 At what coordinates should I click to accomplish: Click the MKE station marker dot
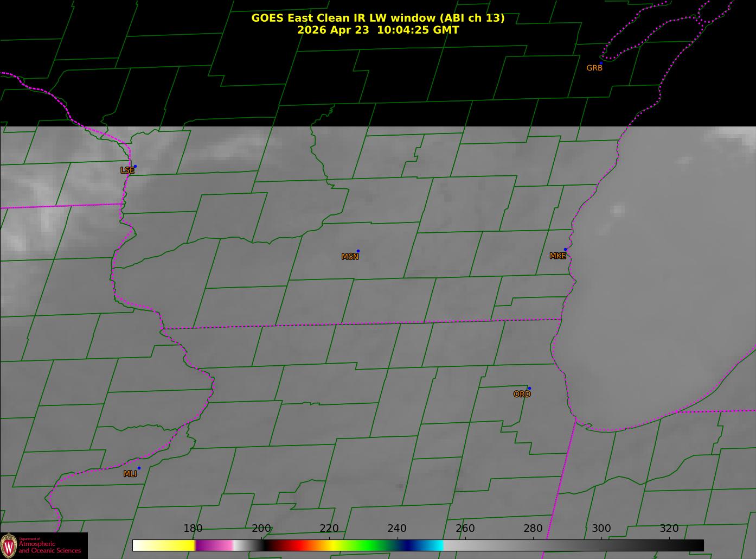coord(565,250)
